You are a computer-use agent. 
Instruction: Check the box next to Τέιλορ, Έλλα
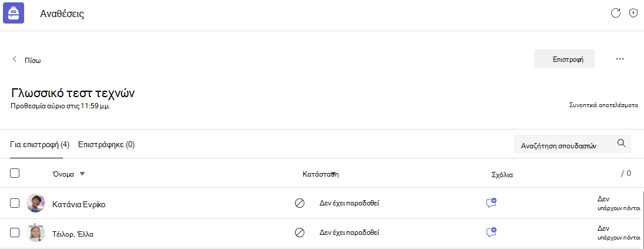pos(15,233)
